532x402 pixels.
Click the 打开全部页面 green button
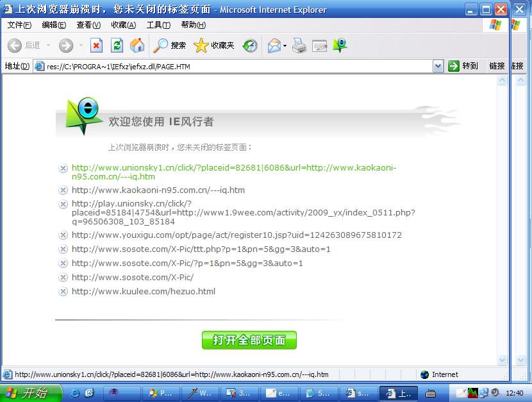click(249, 340)
